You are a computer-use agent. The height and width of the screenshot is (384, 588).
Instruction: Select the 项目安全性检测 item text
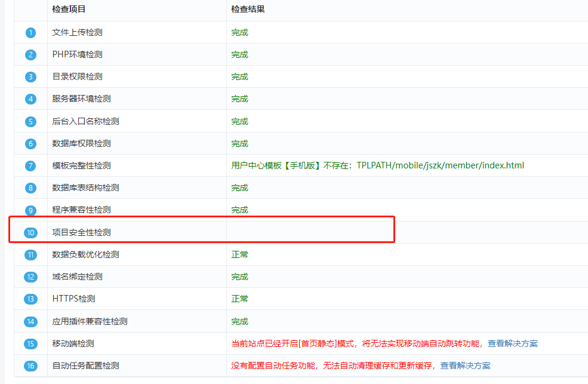[81, 232]
